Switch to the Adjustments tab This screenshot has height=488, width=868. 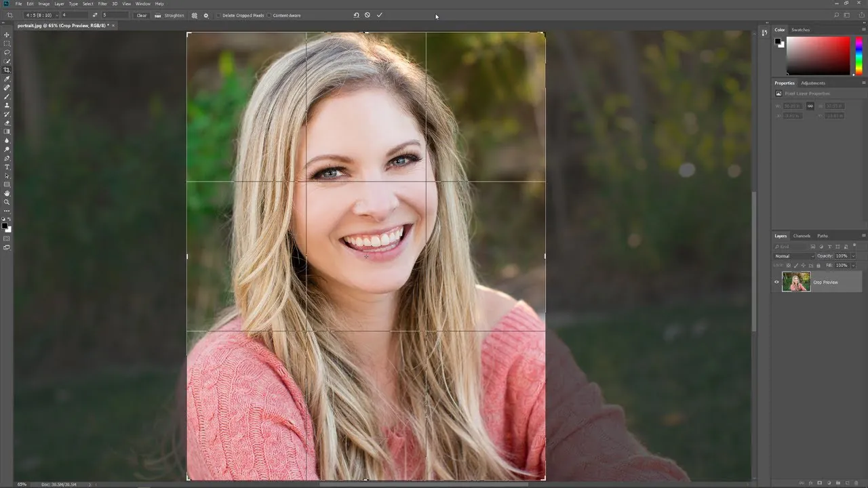[813, 83]
